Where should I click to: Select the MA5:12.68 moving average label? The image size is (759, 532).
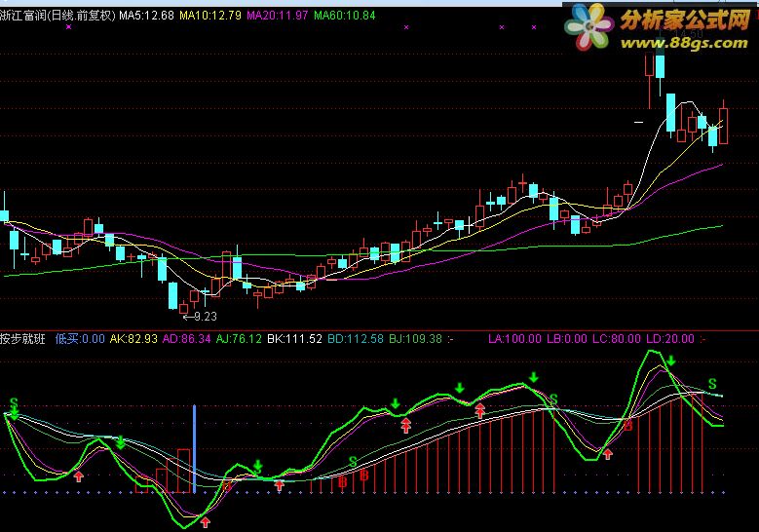[x=146, y=16]
